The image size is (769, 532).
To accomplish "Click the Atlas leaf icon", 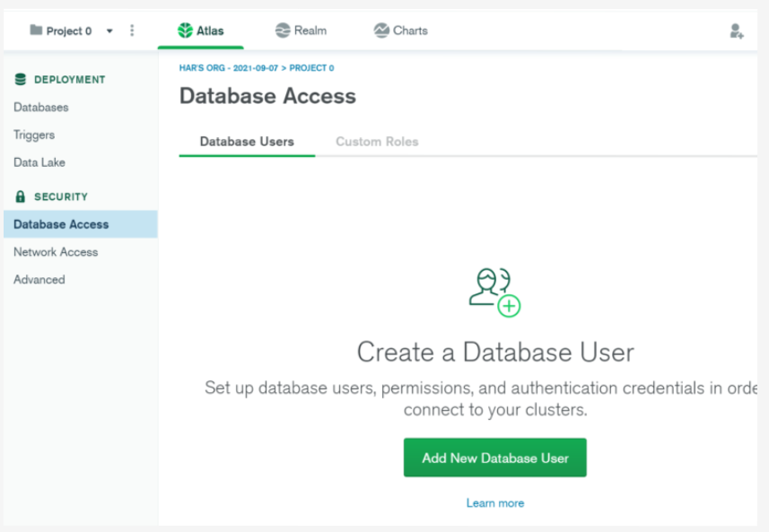I will [185, 31].
